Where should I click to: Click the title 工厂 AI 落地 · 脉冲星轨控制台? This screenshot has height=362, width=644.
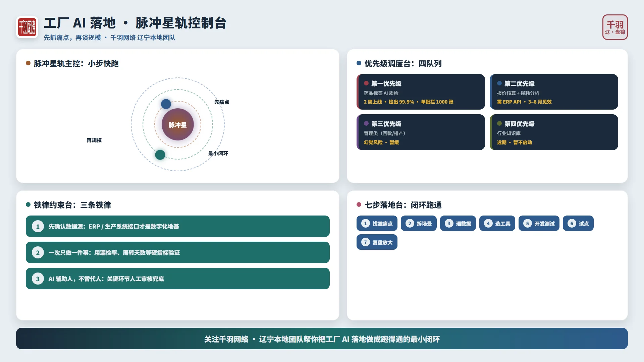tap(135, 23)
